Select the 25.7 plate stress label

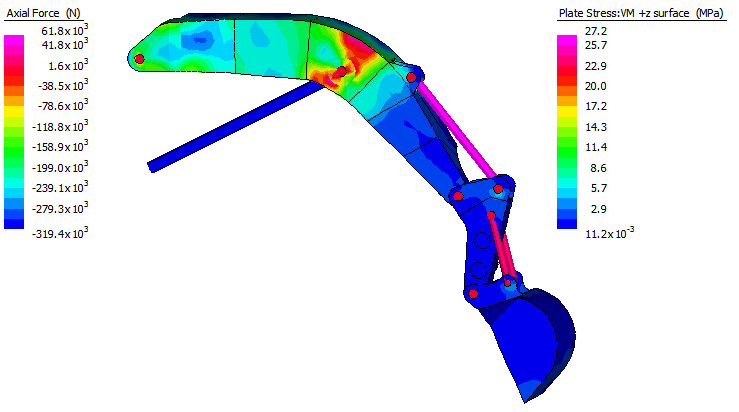pos(596,45)
